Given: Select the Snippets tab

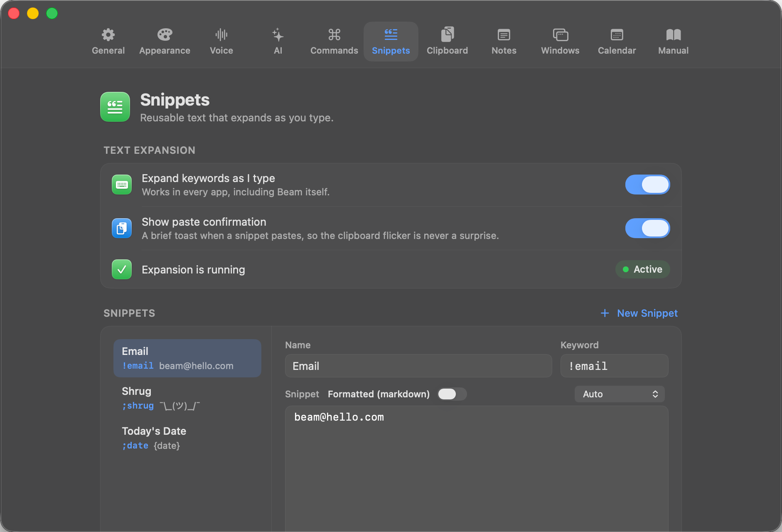Looking at the screenshot, I should [391, 42].
